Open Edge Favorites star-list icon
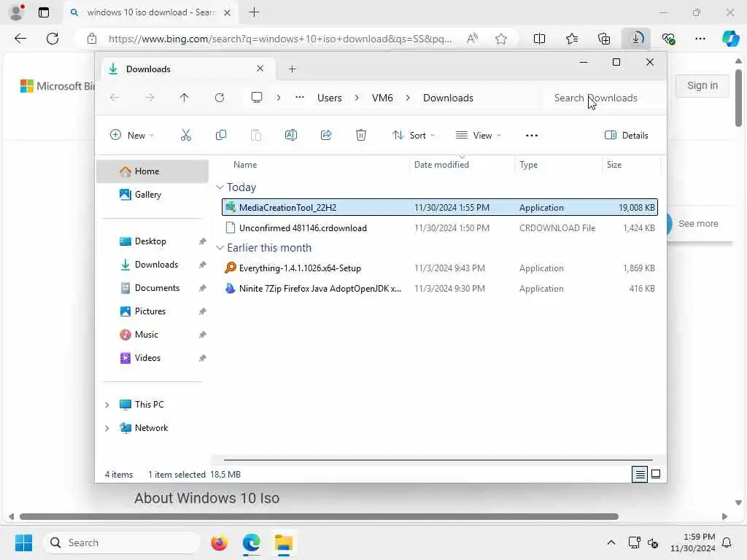 pos(572,39)
